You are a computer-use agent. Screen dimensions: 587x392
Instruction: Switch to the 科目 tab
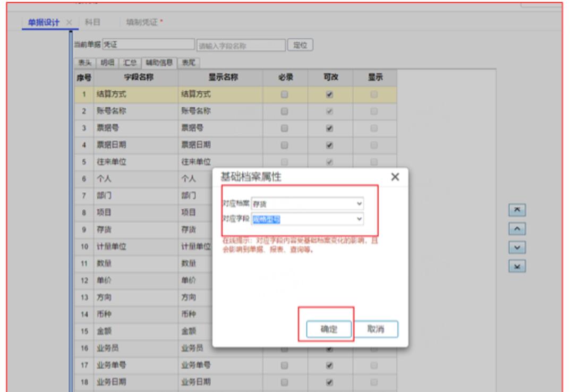coord(92,22)
